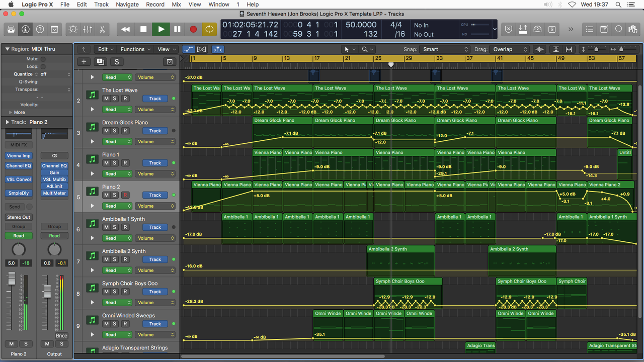This screenshot has height=362, width=644.
Task: Open the zoom tool alternate menu
Action: 368,49
